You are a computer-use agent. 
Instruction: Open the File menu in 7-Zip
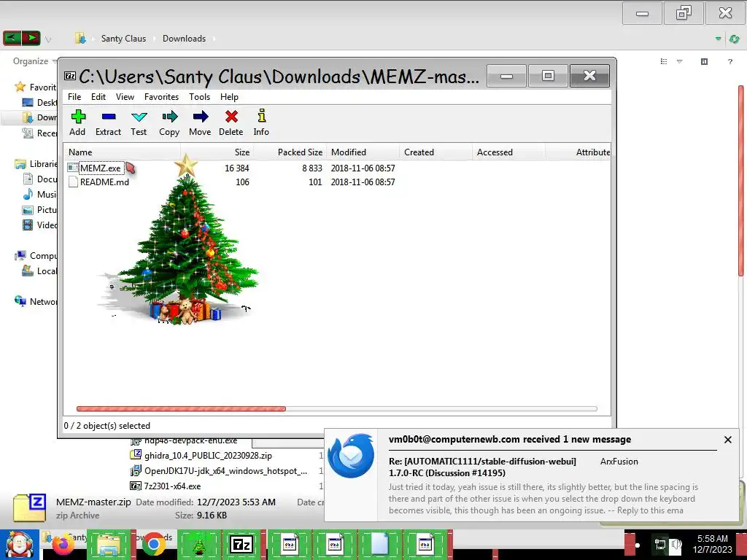pyautogui.click(x=74, y=97)
